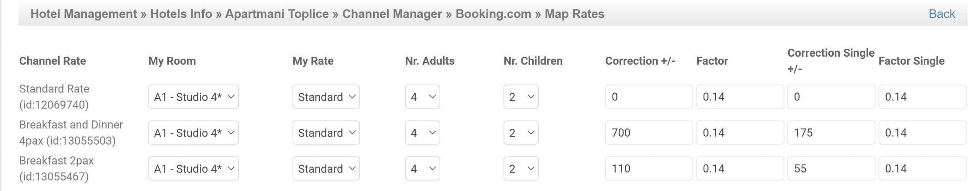The image size is (980, 191).
Task: Focus the Factor field for Standard Rate
Action: coord(740,97)
